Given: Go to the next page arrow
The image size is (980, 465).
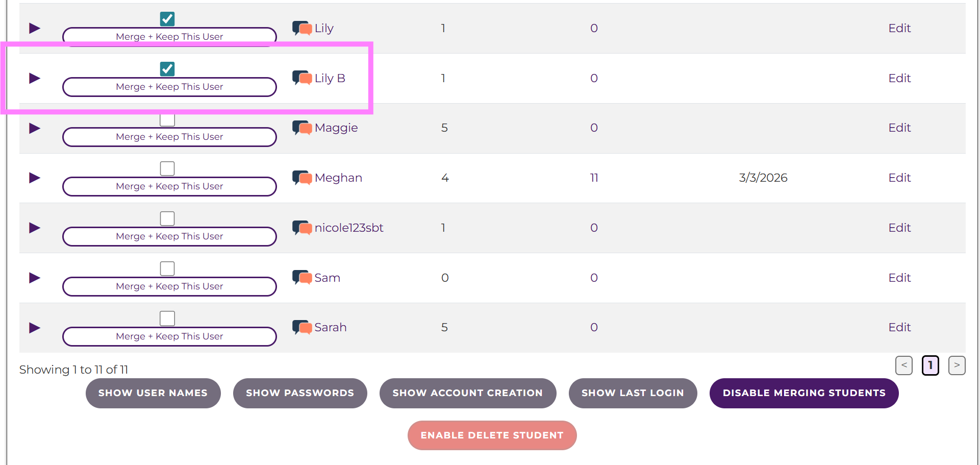Looking at the screenshot, I should click(x=957, y=365).
